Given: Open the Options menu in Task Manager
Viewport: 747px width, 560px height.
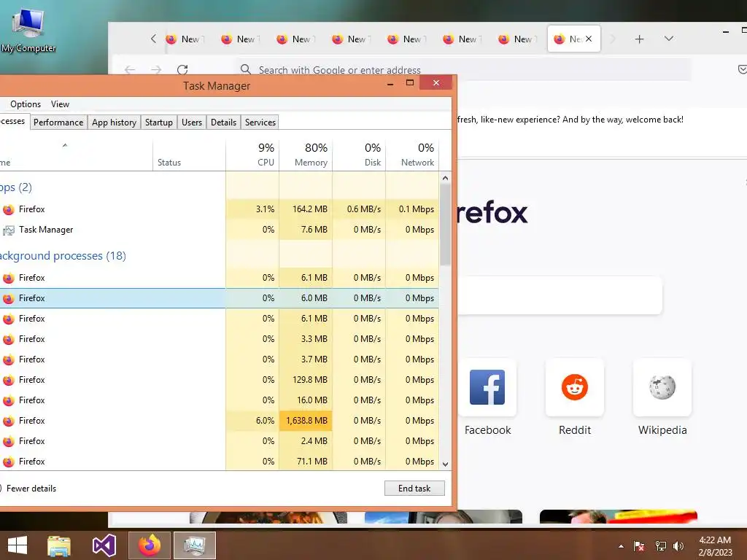Looking at the screenshot, I should point(26,104).
